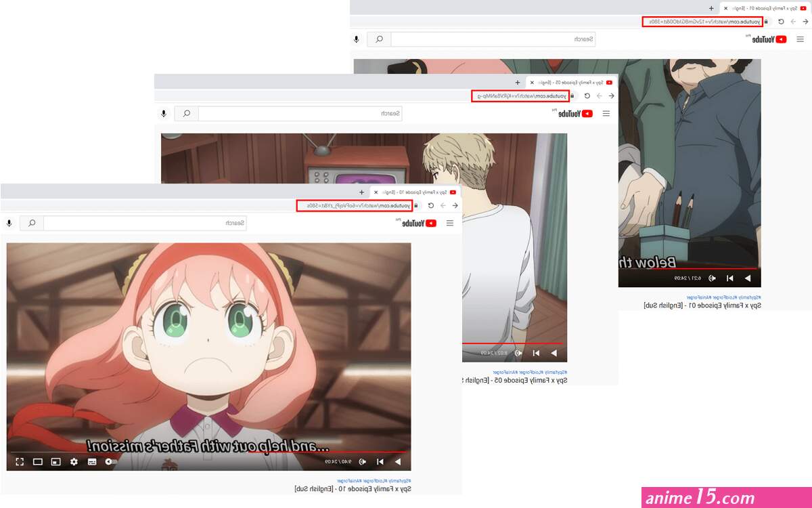This screenshot has height=508, width=812.
Task: Click the Search field in Episode 10 window
Action: point(145,223)
